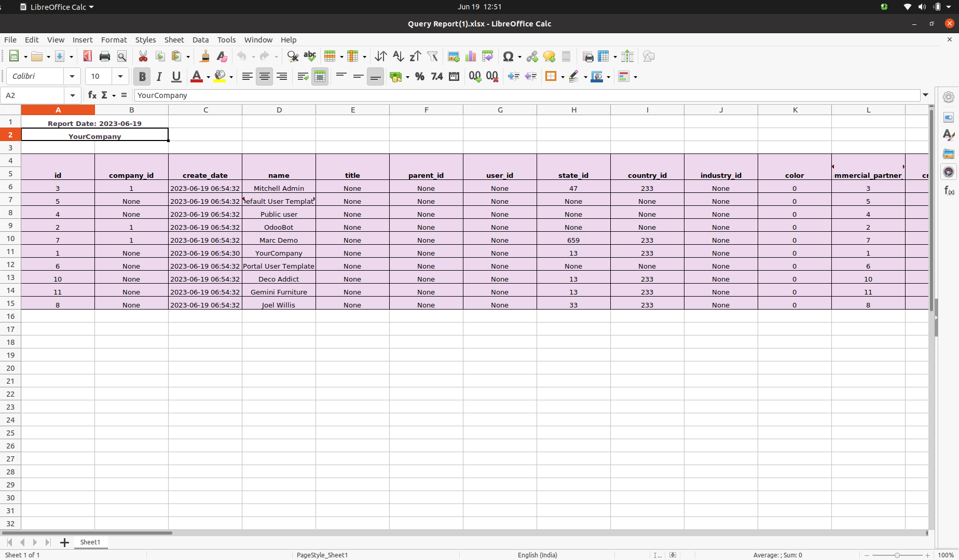Expand the font name dropdown

[x=72, y=77]
